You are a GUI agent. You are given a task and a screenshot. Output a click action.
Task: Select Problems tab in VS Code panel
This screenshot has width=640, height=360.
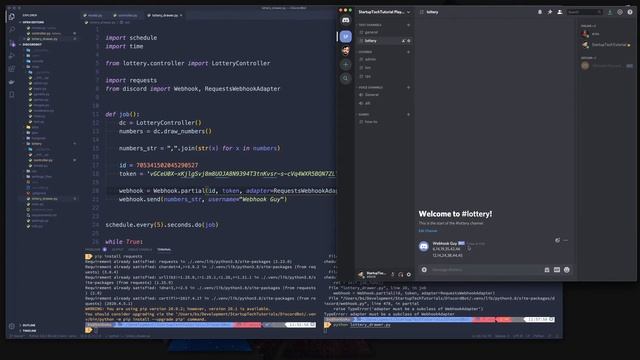click(x=93, y=249)
